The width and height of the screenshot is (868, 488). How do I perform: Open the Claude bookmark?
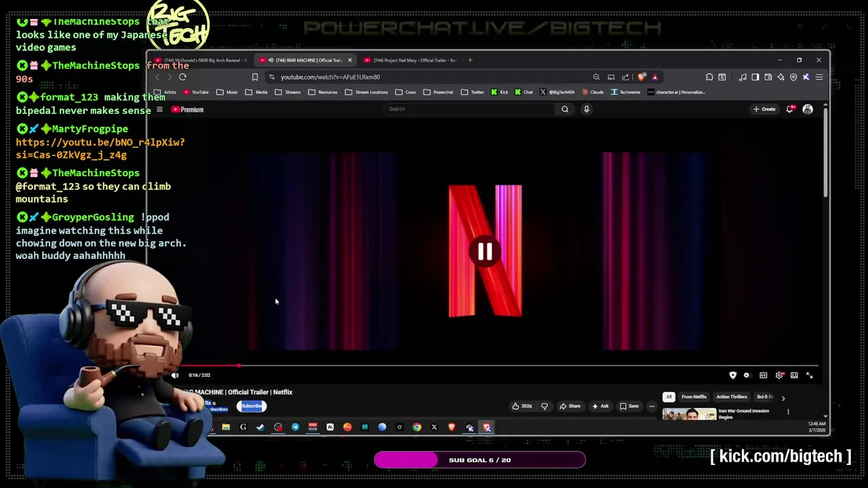[x=593, y=92]
